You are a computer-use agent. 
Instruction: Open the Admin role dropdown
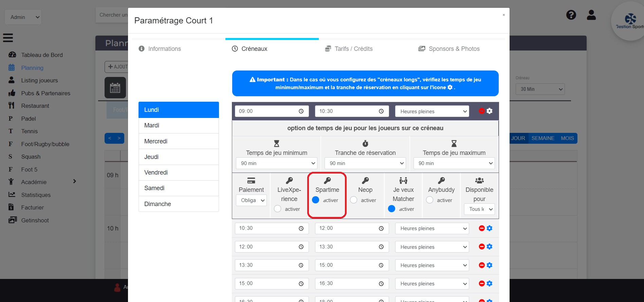click(23, 17)
